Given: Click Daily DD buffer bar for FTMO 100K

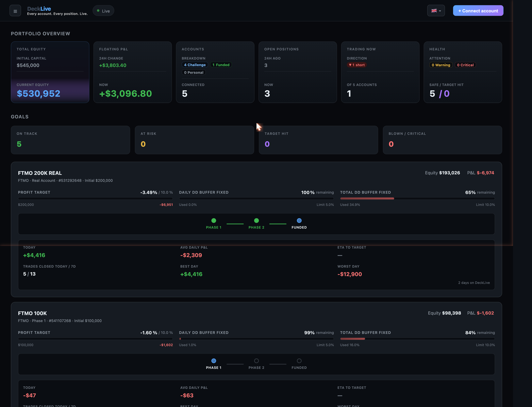Looking at the screenshot, I should (256, 339).
